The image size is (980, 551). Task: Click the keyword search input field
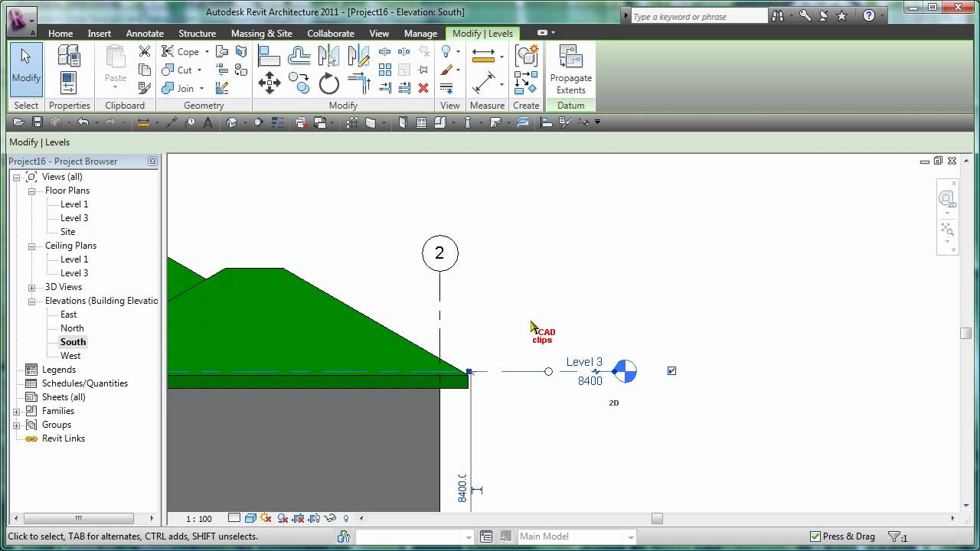click(699, 16)
